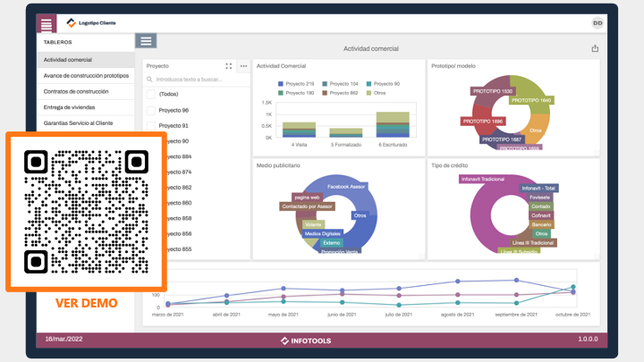Select the Facebook Asesor label
This screenshot has width=644, height=362.
(x=346, y=187)
